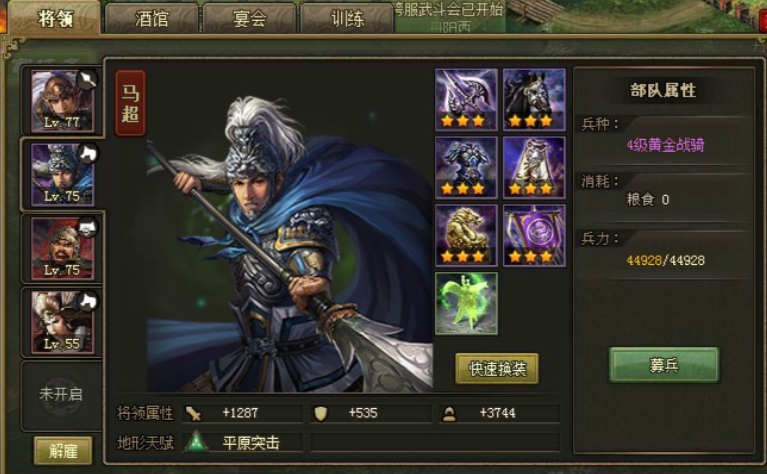Click the green 募兵 recruit troops button

click(x=664, y=365)
